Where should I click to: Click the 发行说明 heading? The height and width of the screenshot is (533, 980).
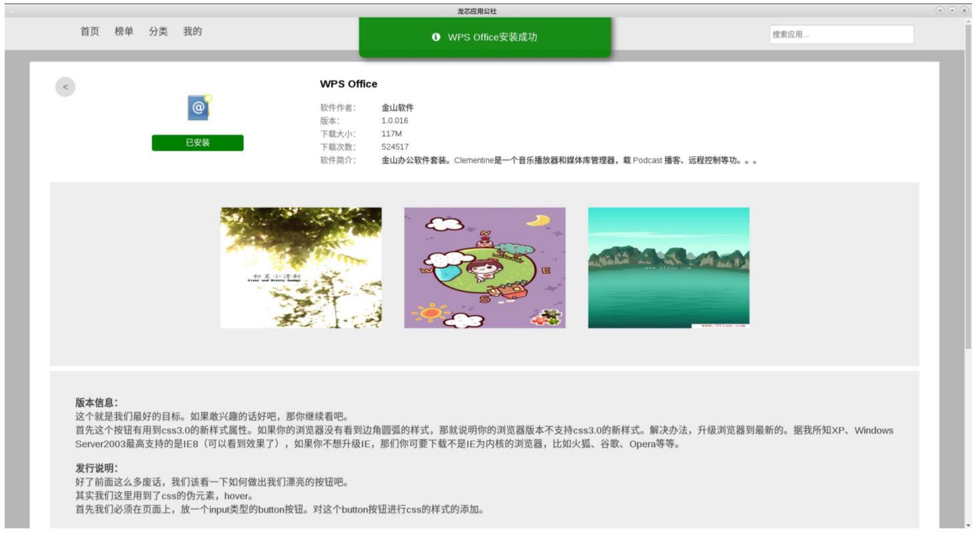pos(97,468)
